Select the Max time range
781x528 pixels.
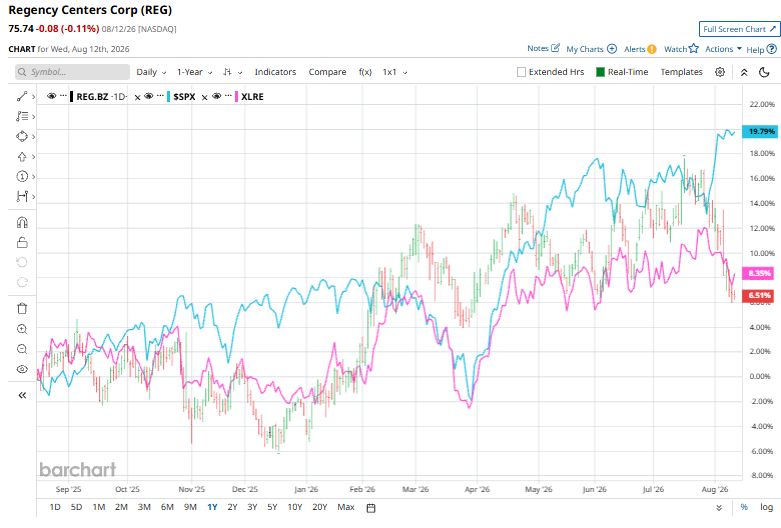pos(346,507)
